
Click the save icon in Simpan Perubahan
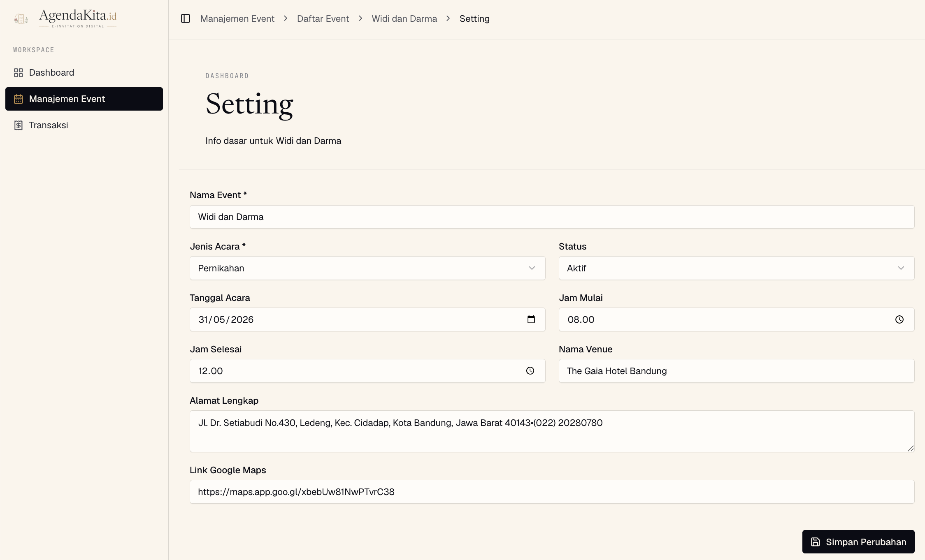click(816, 542)
